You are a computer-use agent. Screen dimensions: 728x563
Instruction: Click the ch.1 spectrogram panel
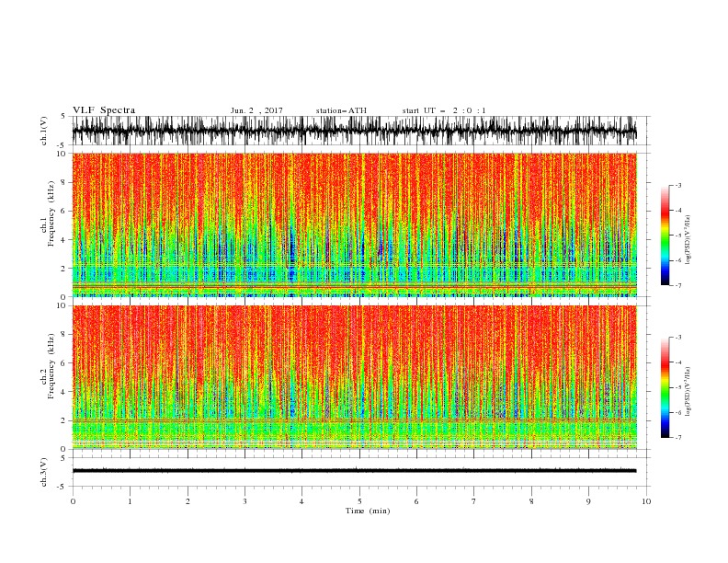point(354,224)
